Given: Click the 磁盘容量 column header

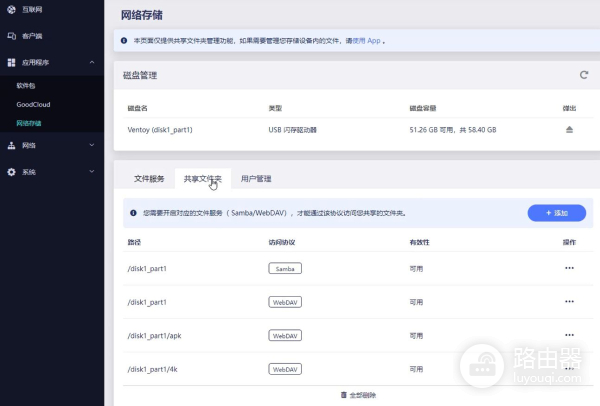Looking at the screenshot, I should point(423,108).
